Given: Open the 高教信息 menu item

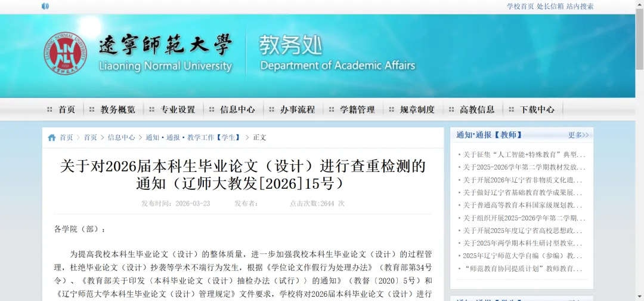Looking at the screenshot, I should pos(477,109).
